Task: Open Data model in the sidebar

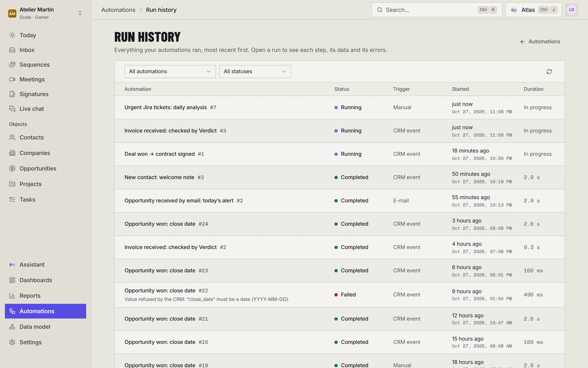Action: tap(46, 327)
